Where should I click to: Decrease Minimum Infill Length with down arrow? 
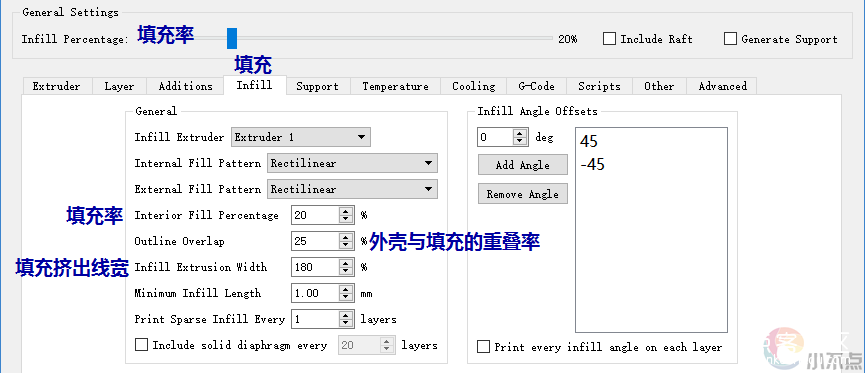tap(346, 297)
